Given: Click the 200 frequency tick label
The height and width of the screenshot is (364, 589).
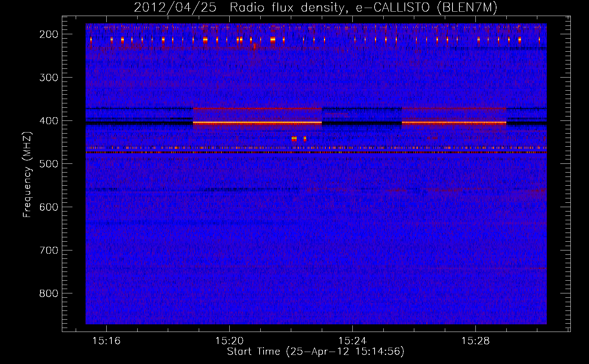Looking at the screenshot, I should pos(48,34).
